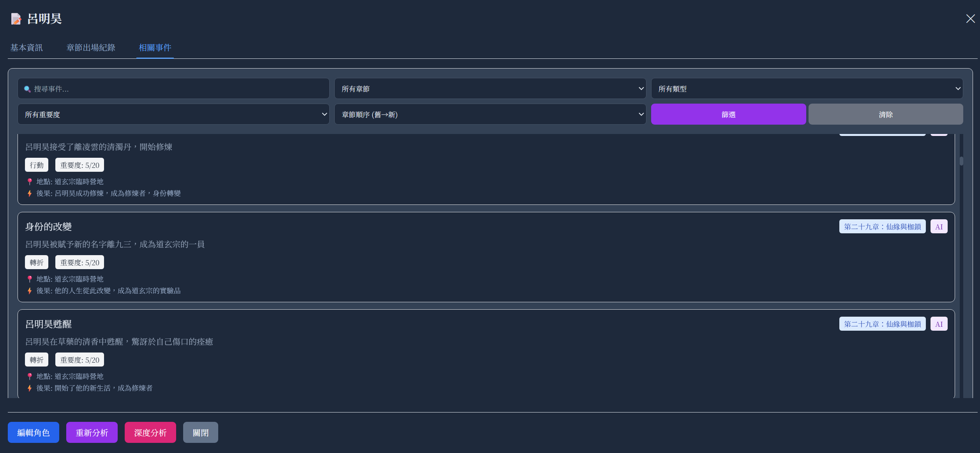Open the 所有章節 chapter dropdown
This screenshot has width=980, height=453.
pos(490,89)
